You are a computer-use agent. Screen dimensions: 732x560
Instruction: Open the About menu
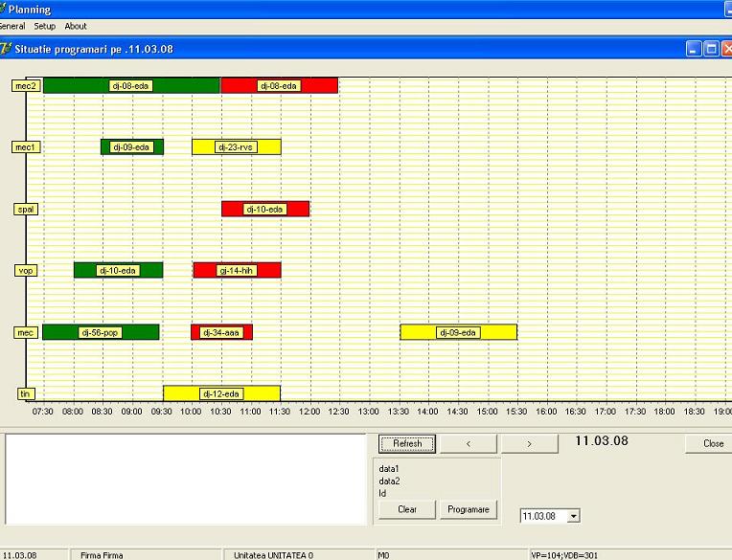click(x=76, y=26)
